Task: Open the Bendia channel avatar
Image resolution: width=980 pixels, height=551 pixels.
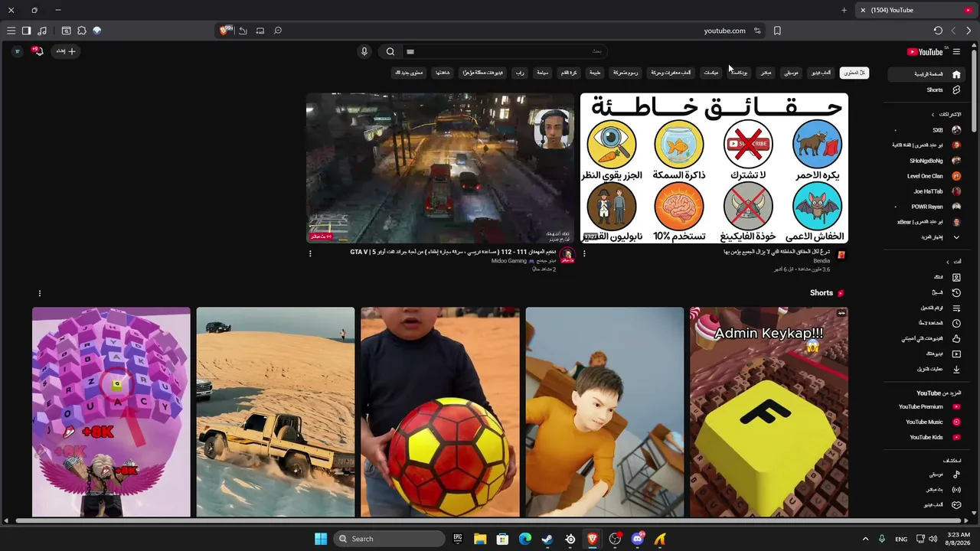Action: click(x=841, y=255)
